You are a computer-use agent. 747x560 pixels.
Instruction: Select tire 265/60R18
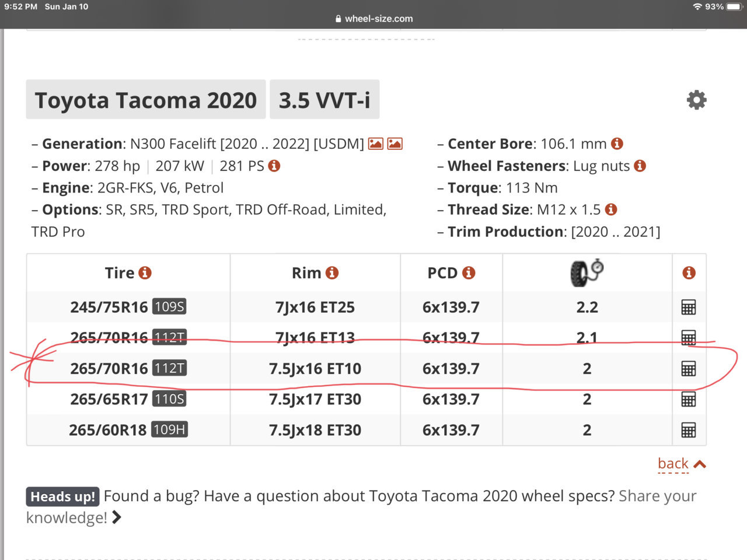[x=108, y=430]
